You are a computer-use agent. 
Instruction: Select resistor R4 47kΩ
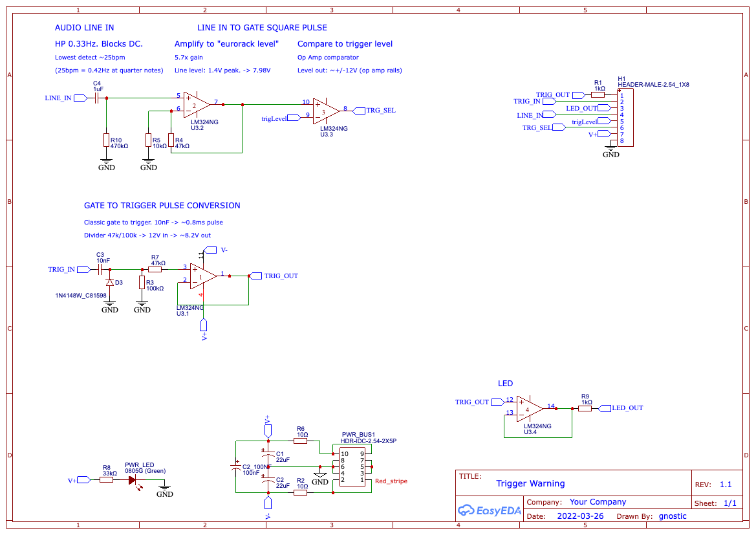tap(171, 140)
